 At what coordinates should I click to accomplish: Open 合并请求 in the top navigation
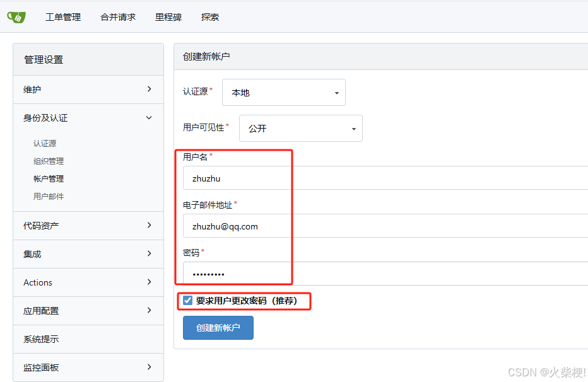click(x=118, y=17)
